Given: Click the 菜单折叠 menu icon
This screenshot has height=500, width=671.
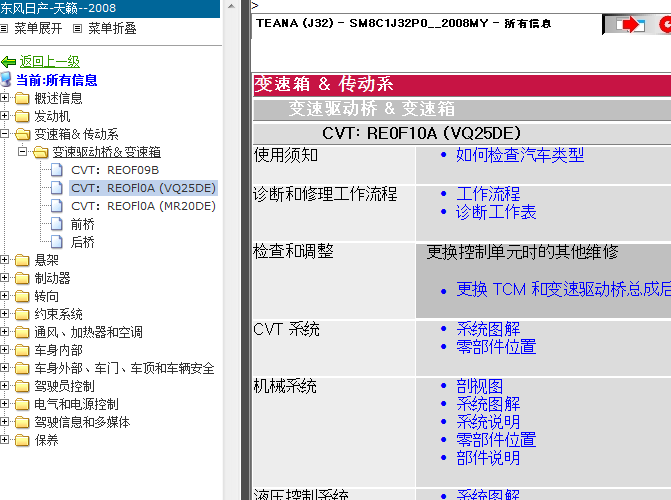Looking at the screenshot, I should [x=77, y=29].
